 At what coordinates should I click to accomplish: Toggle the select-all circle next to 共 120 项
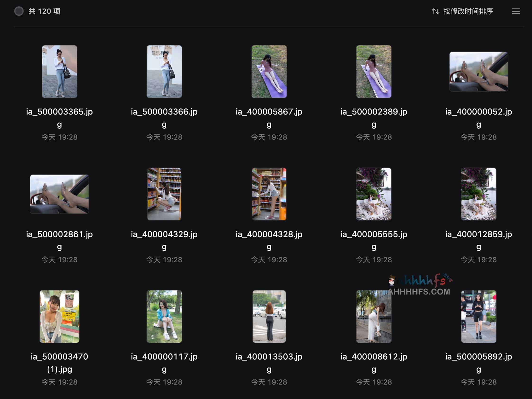pos(19,11)
